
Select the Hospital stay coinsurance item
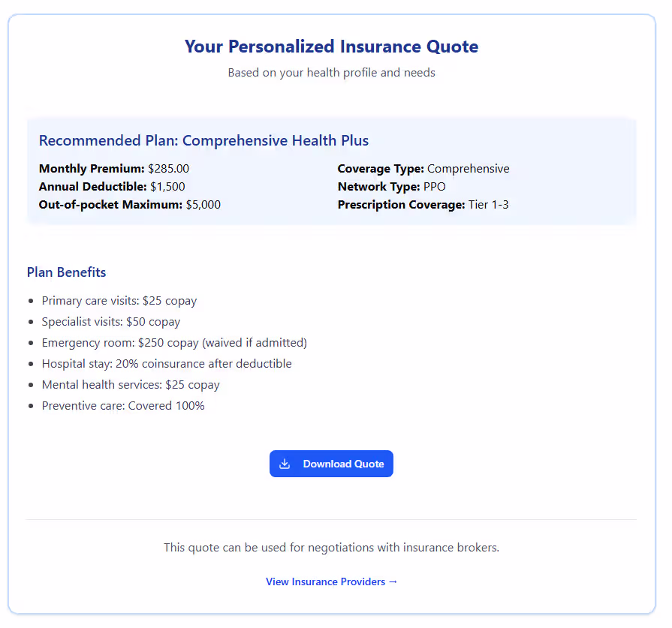[167, 363]
